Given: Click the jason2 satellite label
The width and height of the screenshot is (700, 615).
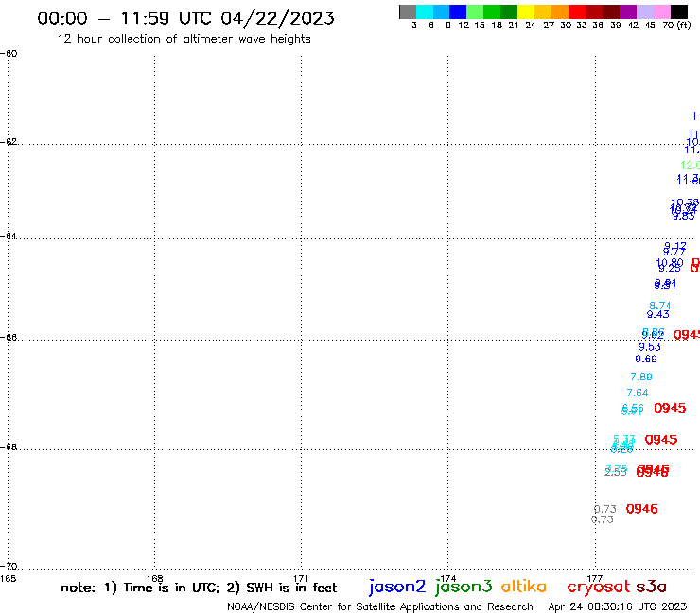Looking at the screenshot, I should tap(397, 587).
